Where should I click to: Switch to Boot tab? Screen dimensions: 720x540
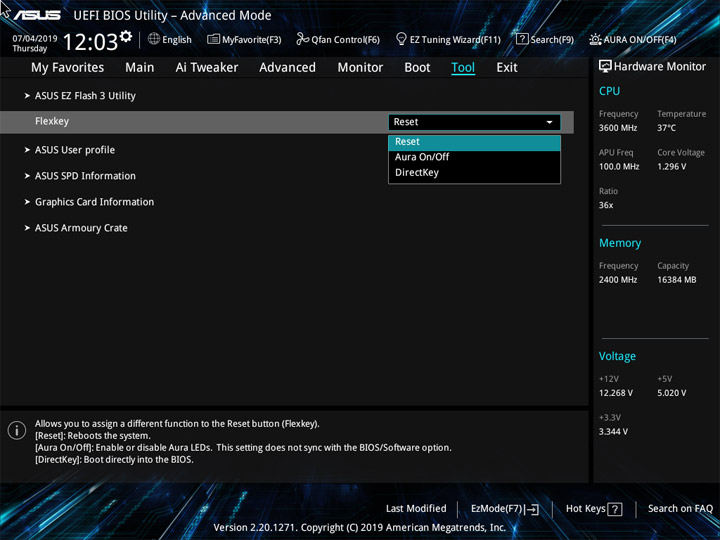point(417,68)
